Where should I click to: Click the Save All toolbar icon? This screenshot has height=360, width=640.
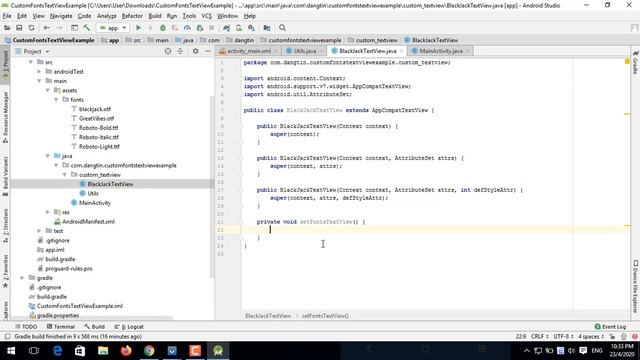coord(19,28)
